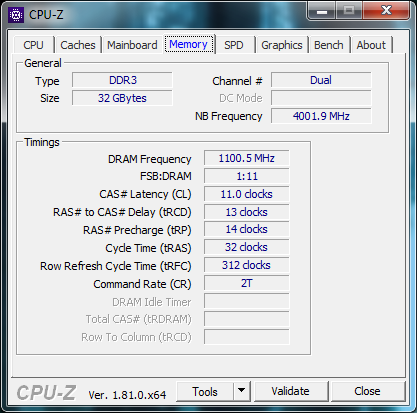Click the Command Rate value 2T
The height and width of the screenshot is (413, 417).
247,283
